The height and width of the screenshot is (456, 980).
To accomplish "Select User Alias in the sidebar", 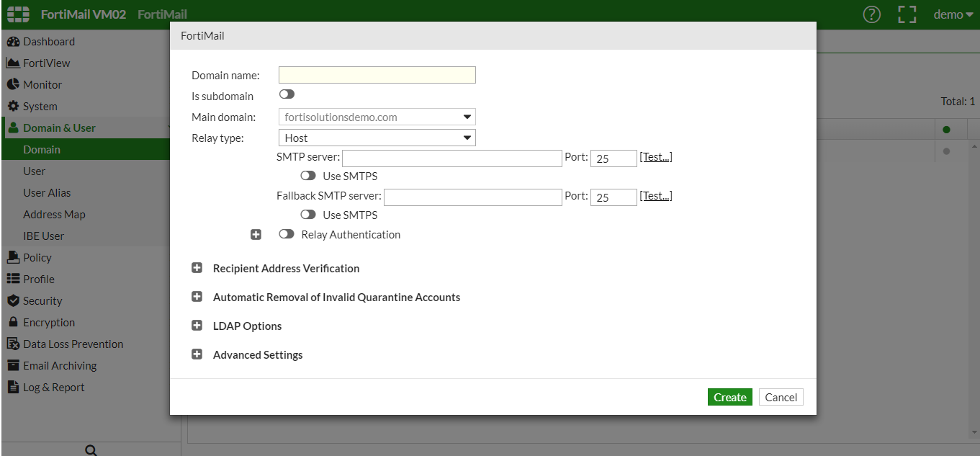I will (47, 192).
